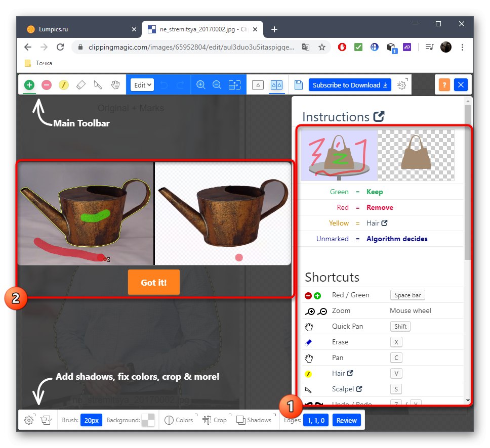The width and height of the screenshot is (490, 448).
Task: Click the instructions panel vertical scrollbar
Action: (468, 183)
